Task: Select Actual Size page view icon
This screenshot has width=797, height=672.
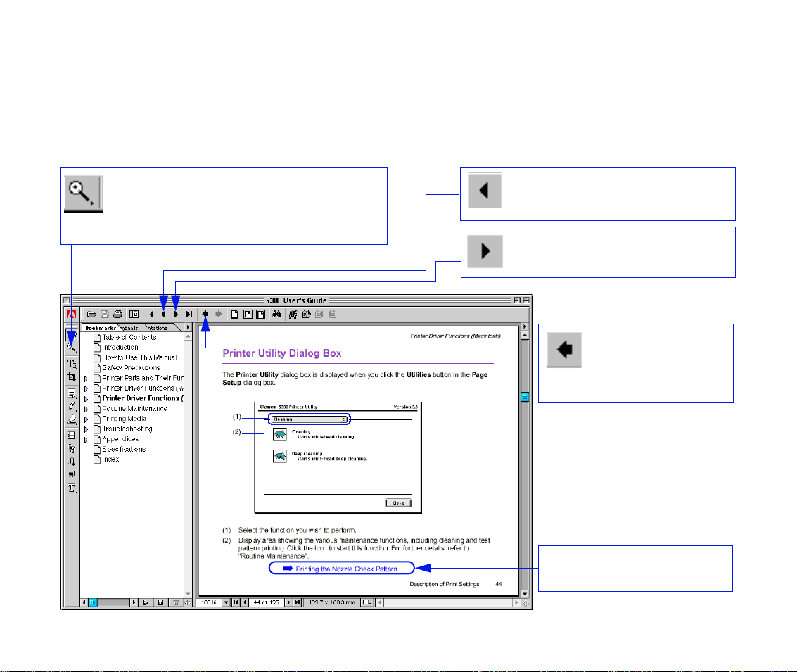Action: pyautogui.click(x=234, y=314)
